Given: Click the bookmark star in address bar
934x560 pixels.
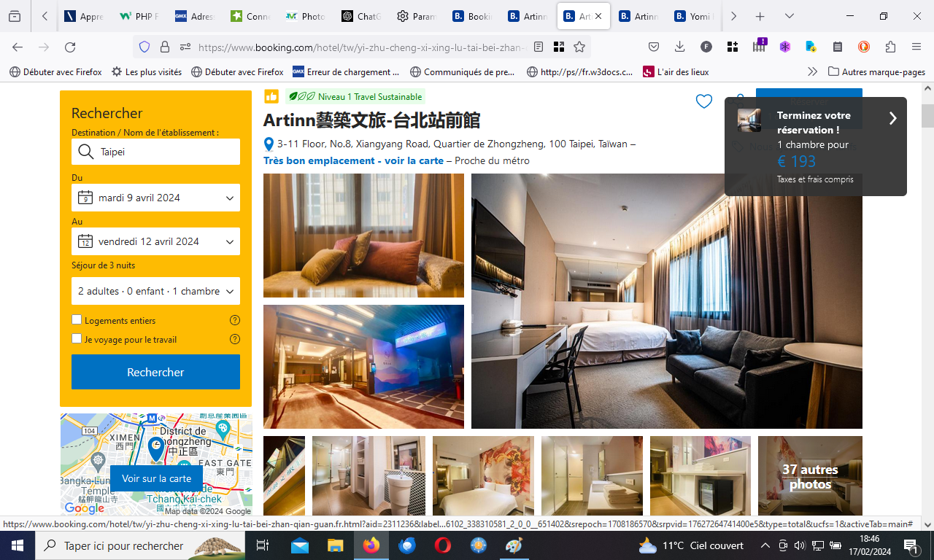Looking at the screenshot, I should tap(579, 47).
